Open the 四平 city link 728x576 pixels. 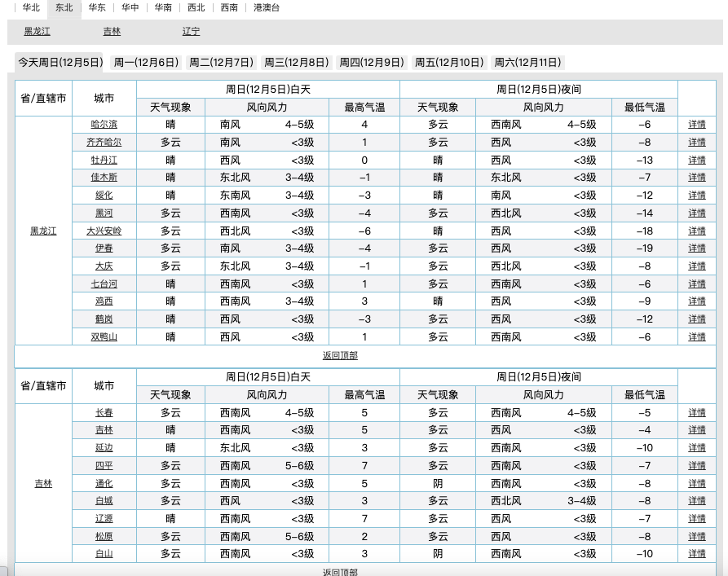(104, 466)
